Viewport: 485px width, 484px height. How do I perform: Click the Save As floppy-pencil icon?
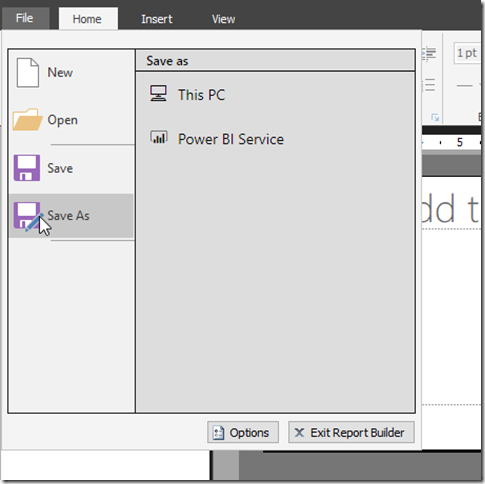point(28,216)
